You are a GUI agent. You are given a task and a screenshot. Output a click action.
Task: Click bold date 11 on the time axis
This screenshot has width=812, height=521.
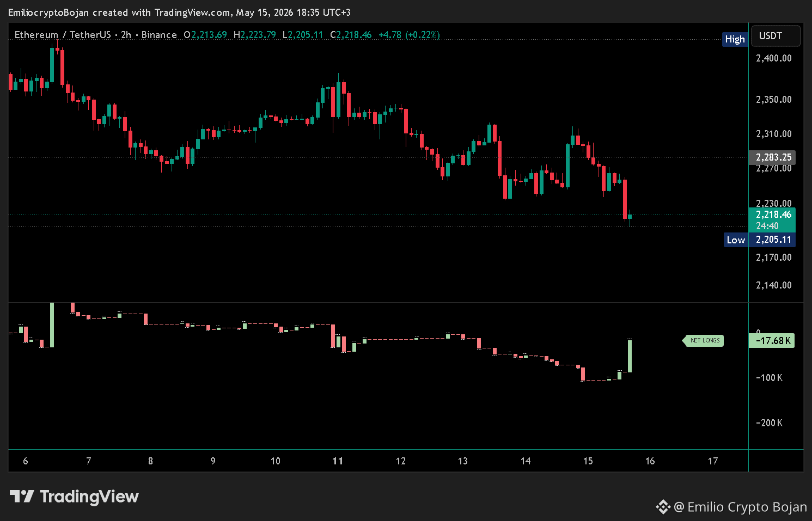[x=338, y=461]
